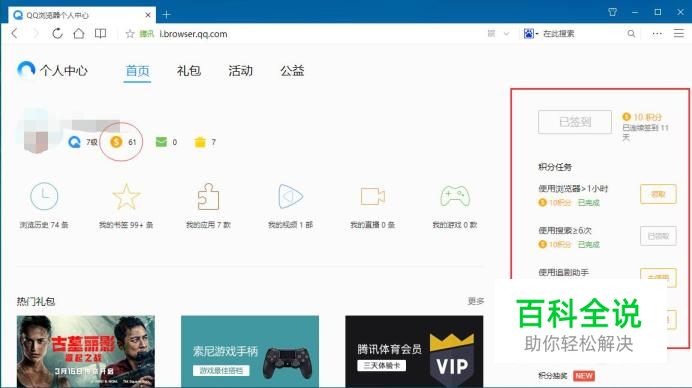Image resolution: width=692 pixels, height=388 pixels.
Task: Switch to the 首页 tab
Action: pyautogui.click(x=137, y=71)
